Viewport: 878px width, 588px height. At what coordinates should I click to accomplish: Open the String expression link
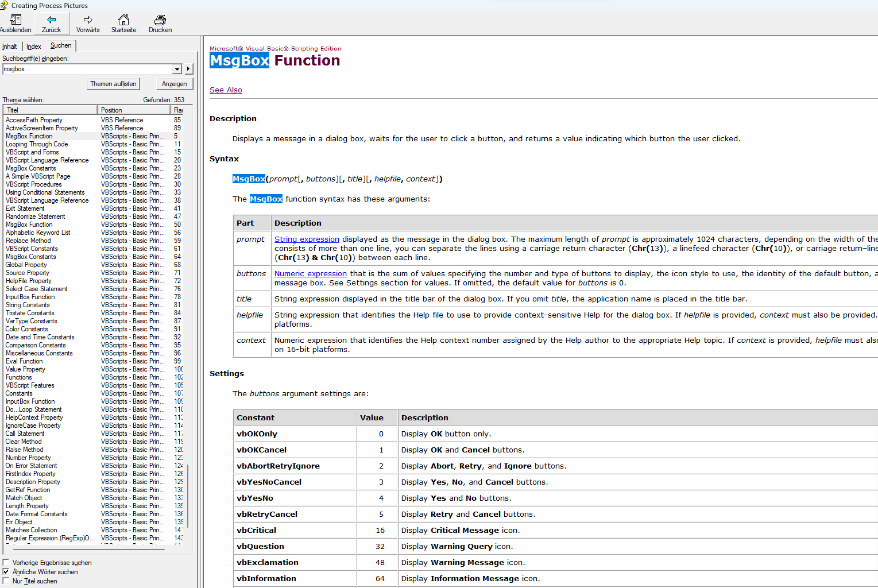click(x=307, y=239)
